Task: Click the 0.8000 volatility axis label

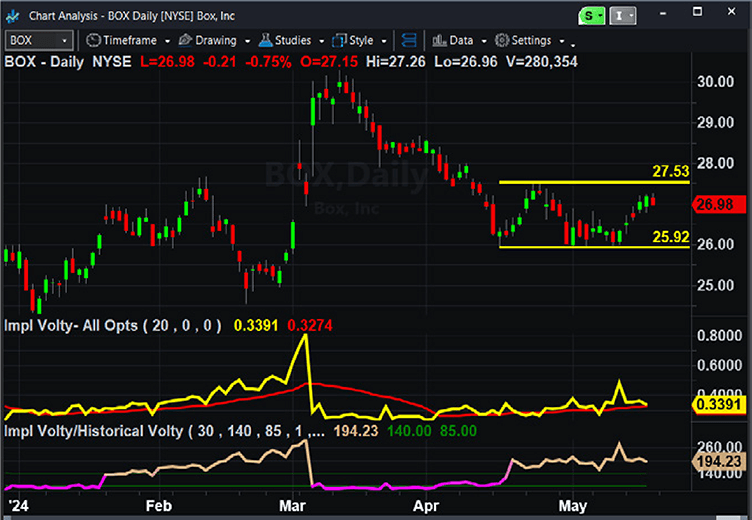Action: [x=719, y=335]
